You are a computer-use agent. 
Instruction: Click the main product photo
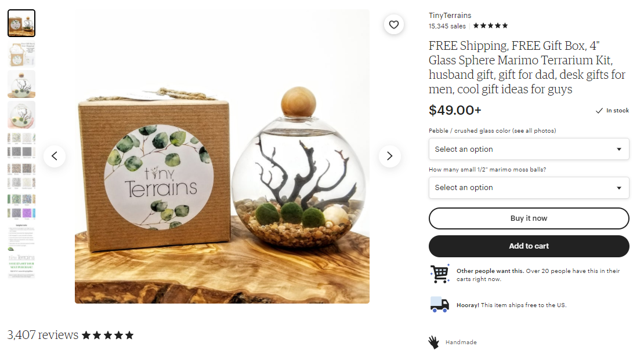click(222, 156)
